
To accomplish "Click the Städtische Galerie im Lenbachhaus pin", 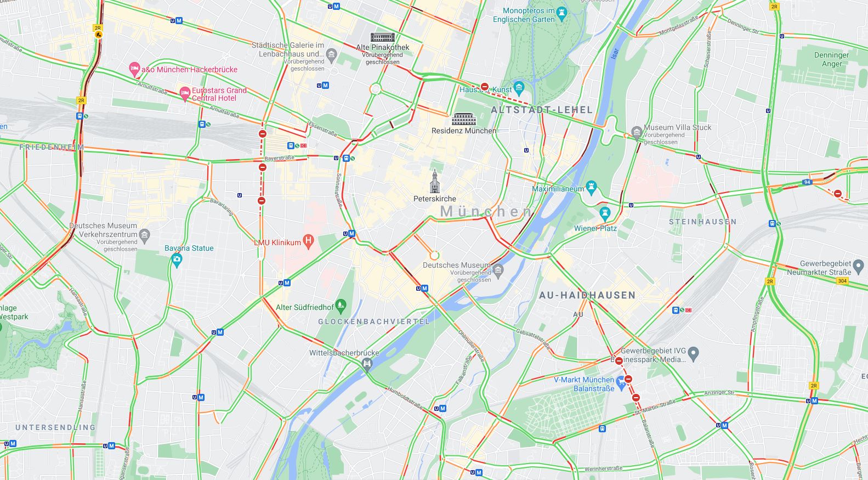I will (x=331, y=54).
